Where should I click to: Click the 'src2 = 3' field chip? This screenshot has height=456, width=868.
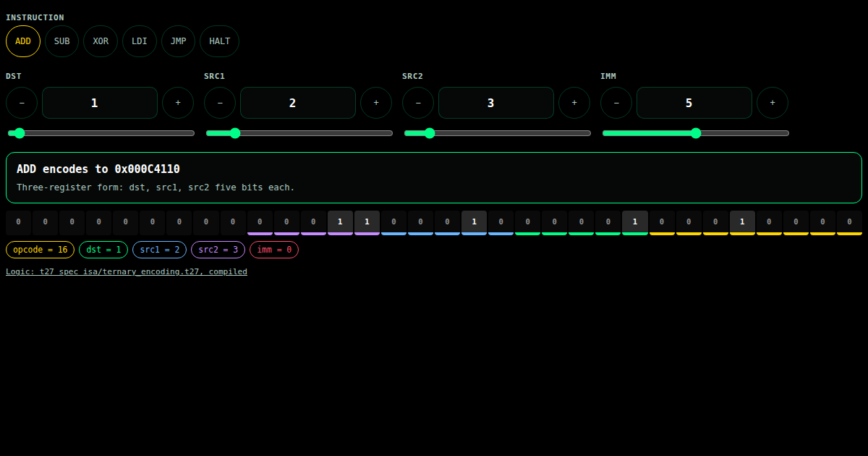point(218,250)
